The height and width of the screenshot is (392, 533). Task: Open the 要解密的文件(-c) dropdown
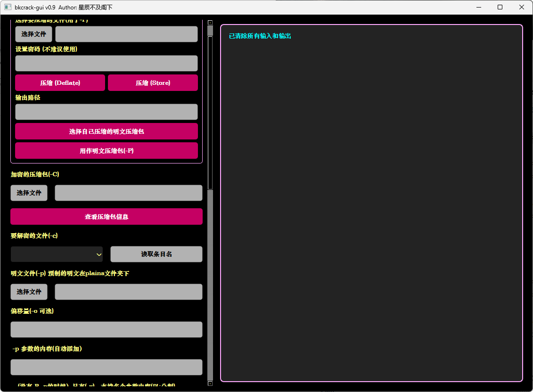(x=57, y=254)
